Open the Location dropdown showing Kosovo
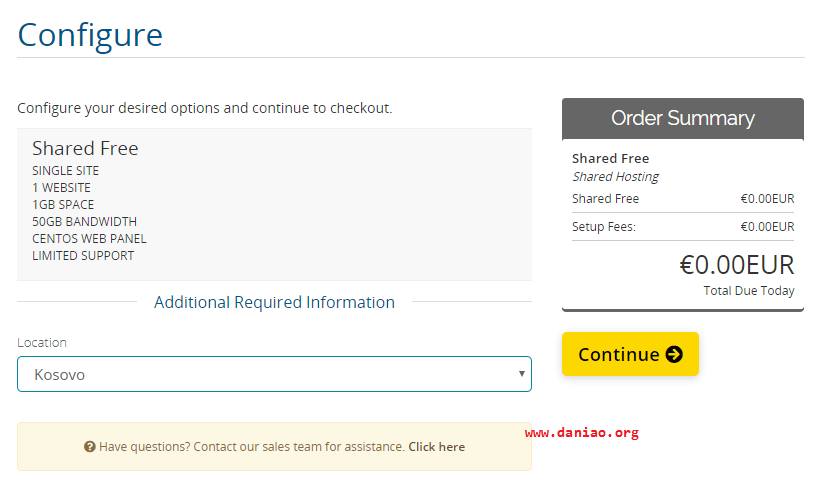 tap(274, 374)
